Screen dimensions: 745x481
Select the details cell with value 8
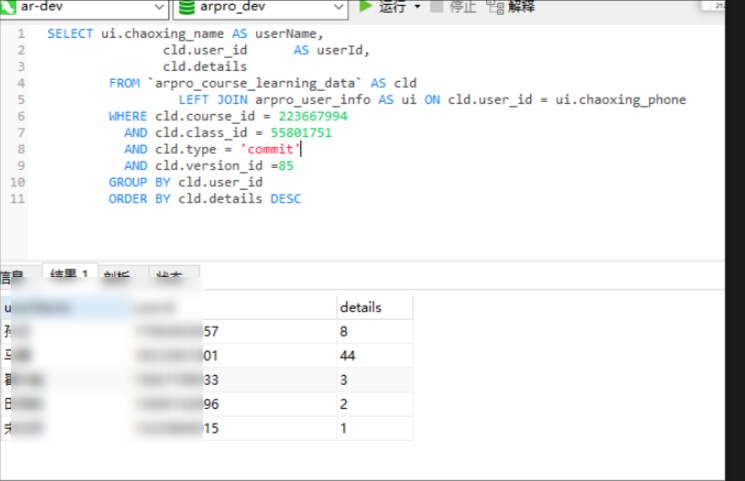[x=374, y=331]
